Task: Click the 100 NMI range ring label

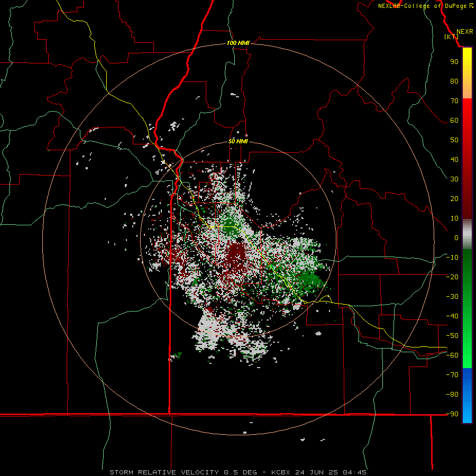Action: coord(238,43)
